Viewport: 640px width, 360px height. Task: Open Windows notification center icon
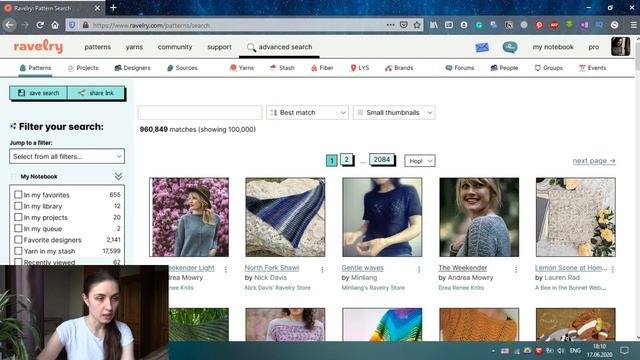[x=624, y=350]
